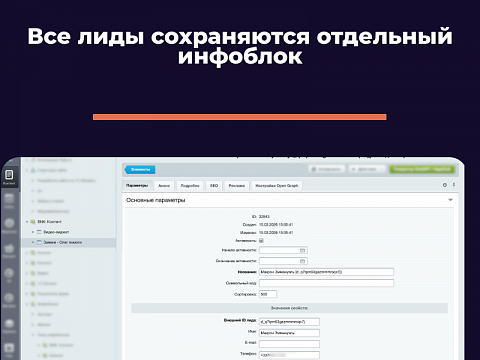Screen dimensions: 480x360
Task: Click the Копировать toolbar button
Action: [327, 169]
